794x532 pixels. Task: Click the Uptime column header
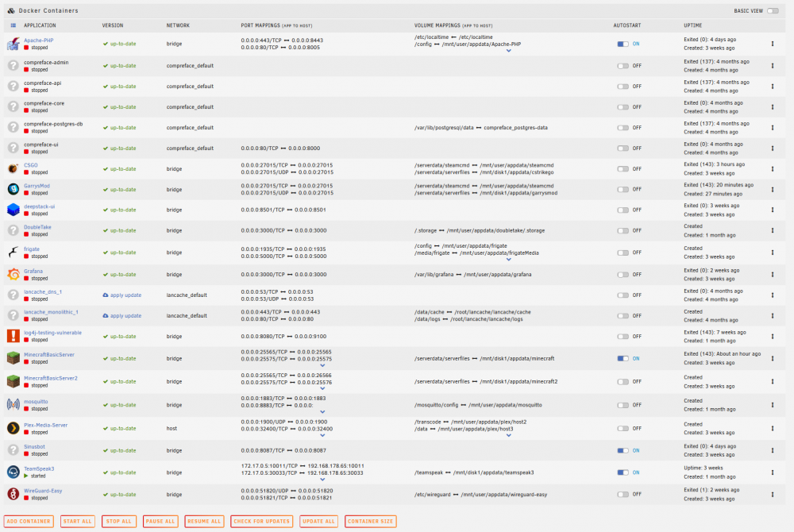[x=692, y=25]
